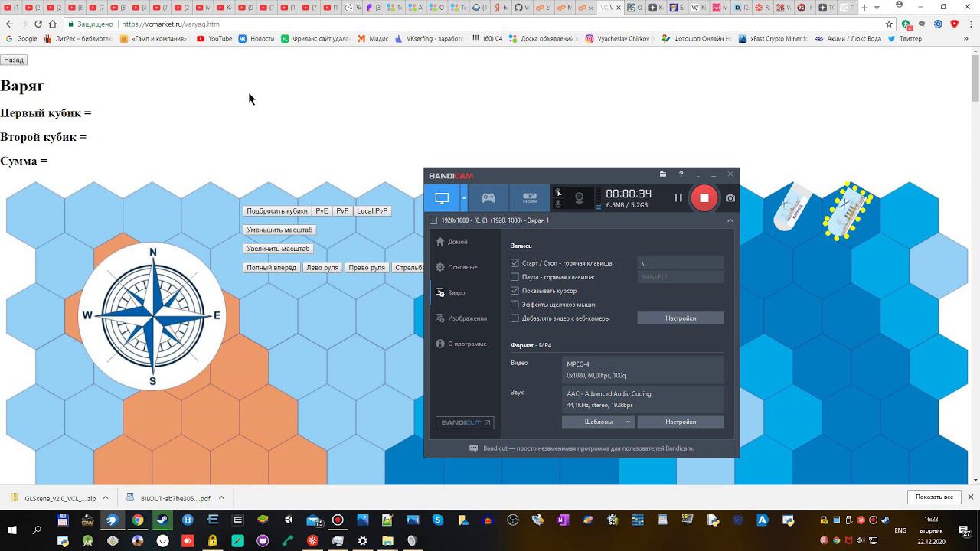This screenshot has height=551, width=980.
Task: Switch Bandicam to HDMI device recording mode
Action: click(530, 198)
